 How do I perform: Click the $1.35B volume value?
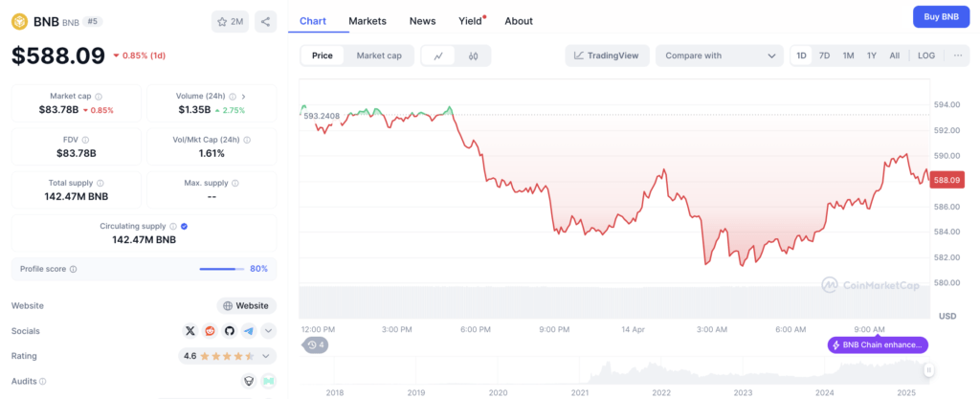[x=194, y=110]
